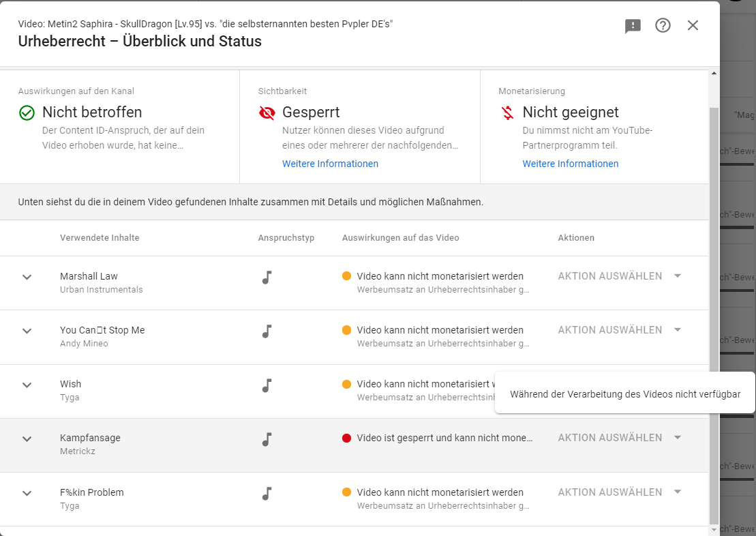Click the crossed dollar icon beside Nicht geeignet
The width and height of the screenshot is (756, 536).
[507, 113]
